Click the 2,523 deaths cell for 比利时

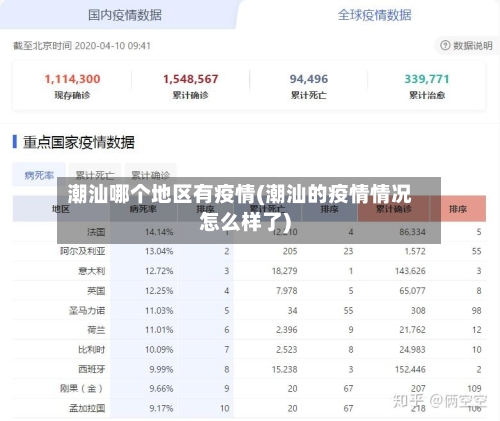[x=286, y=349]
